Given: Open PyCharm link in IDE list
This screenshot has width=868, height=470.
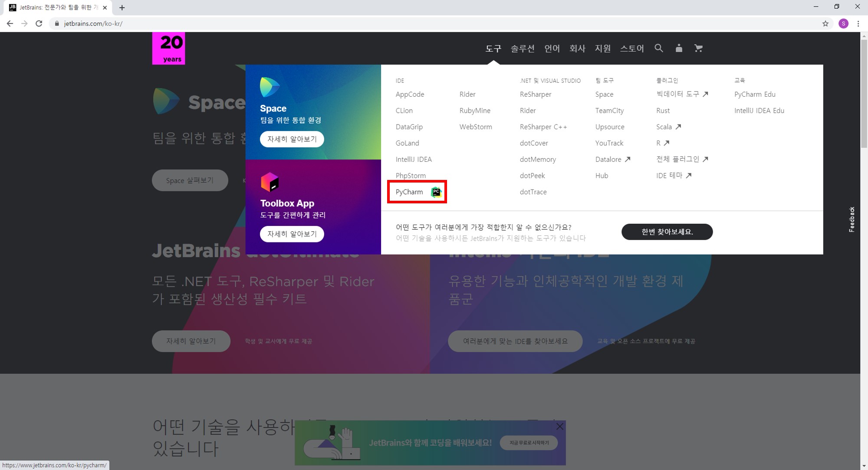Looking at the screenshot, I should coord(409,192).
